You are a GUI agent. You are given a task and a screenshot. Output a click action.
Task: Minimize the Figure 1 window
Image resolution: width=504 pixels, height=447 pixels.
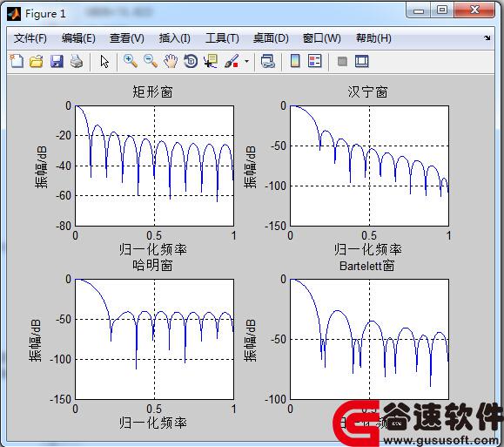click(419, 11)
